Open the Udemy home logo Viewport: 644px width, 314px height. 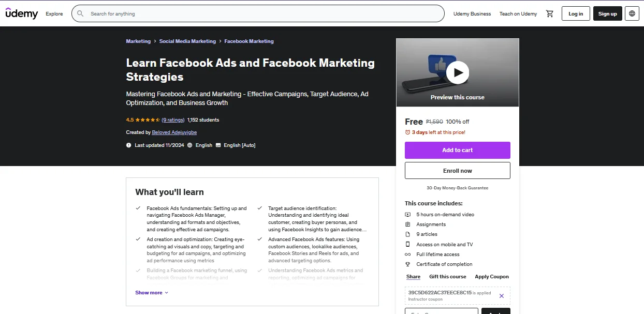point(22,13)
